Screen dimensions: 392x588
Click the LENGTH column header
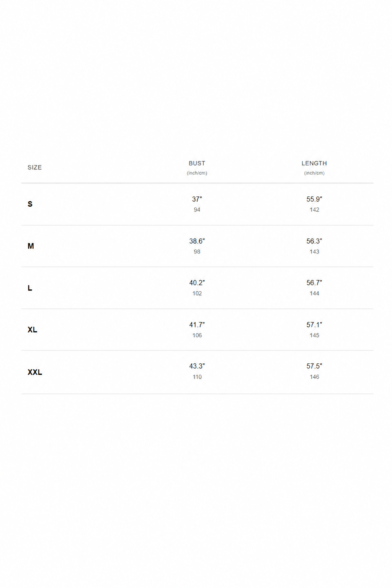[314, 163]
